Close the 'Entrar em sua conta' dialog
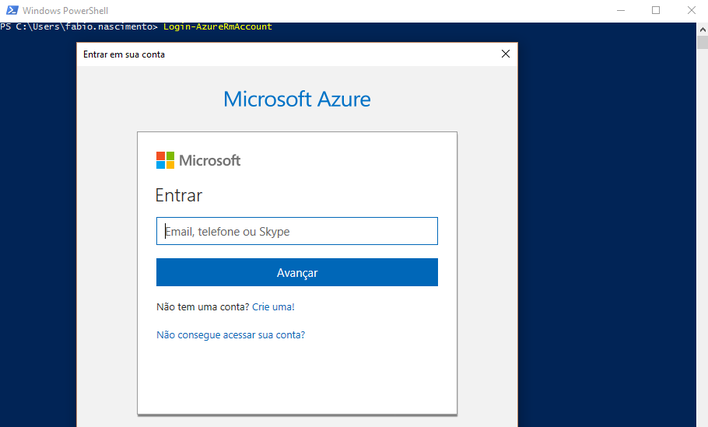The width and height of the screenshot is (708, 427). [x=505, y=54]
